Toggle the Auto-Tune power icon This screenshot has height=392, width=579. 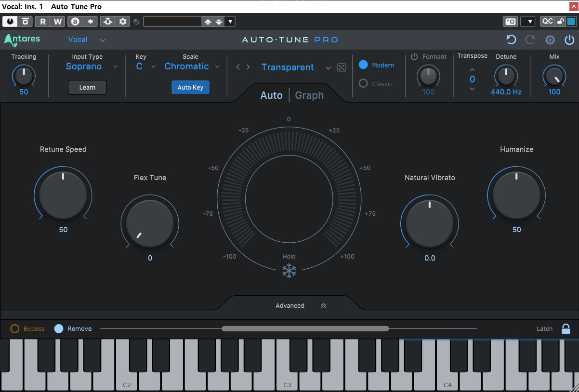point(569,40)
